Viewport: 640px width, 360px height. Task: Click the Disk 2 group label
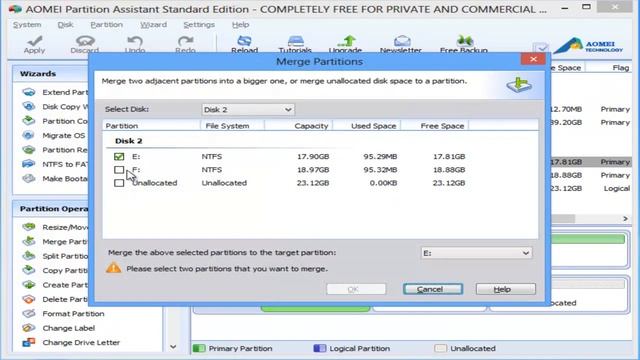point(129,141)
